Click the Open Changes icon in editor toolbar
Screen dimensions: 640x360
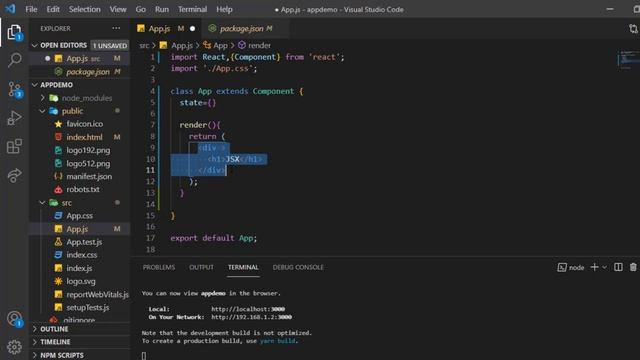(x=633, y=29)
